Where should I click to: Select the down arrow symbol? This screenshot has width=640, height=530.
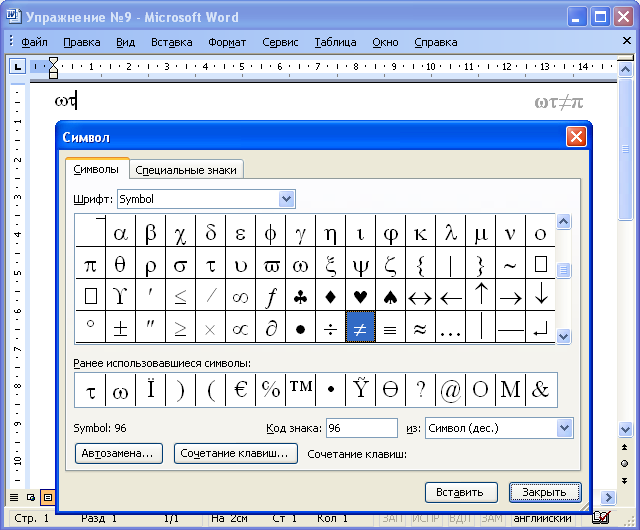pyautogui.click(x=541, y=295)
